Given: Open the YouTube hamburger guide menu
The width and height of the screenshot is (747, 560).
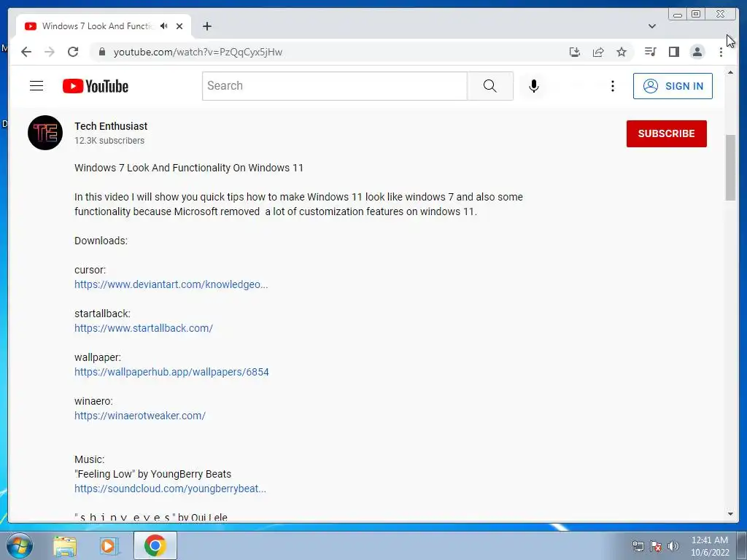Looking at the screenshot, I should pos(36,86).
